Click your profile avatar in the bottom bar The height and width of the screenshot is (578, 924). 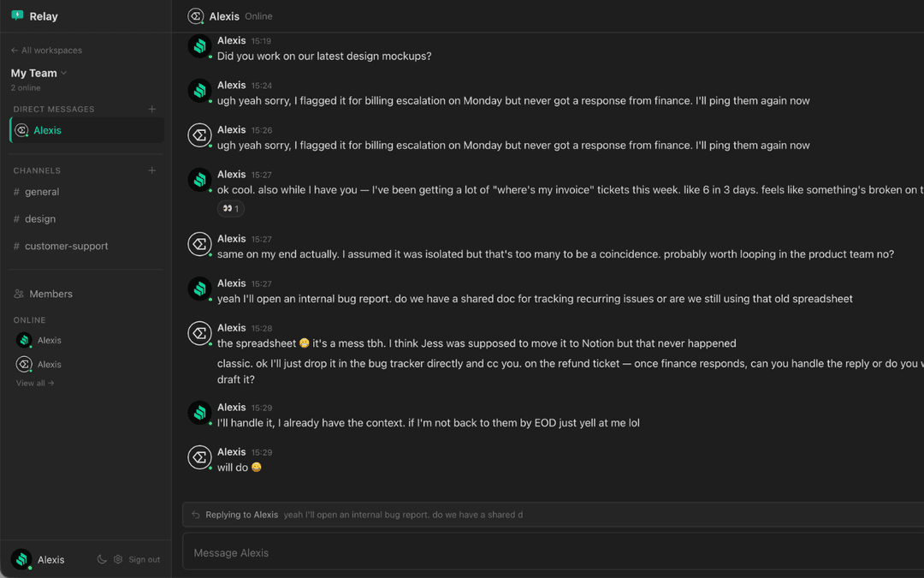pyautogui.click(x=22, y=559)
